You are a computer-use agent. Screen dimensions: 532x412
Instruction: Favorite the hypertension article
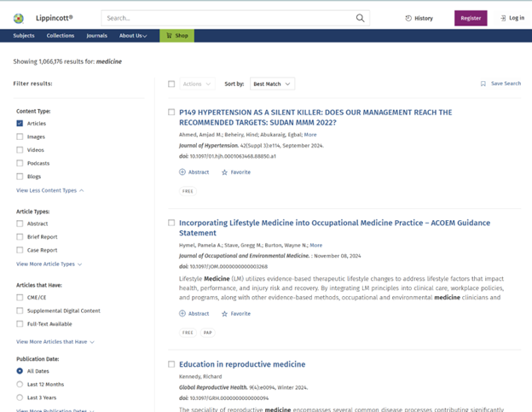(x=225, y=172)
